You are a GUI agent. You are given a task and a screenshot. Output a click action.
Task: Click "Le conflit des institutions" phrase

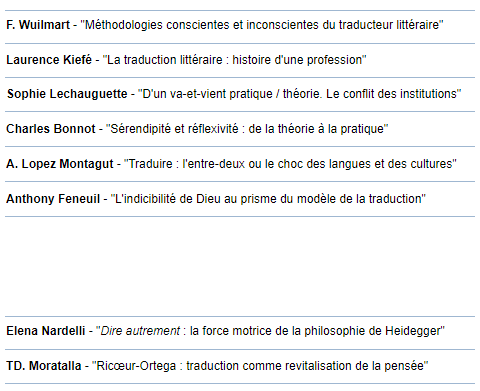(391, 94)
